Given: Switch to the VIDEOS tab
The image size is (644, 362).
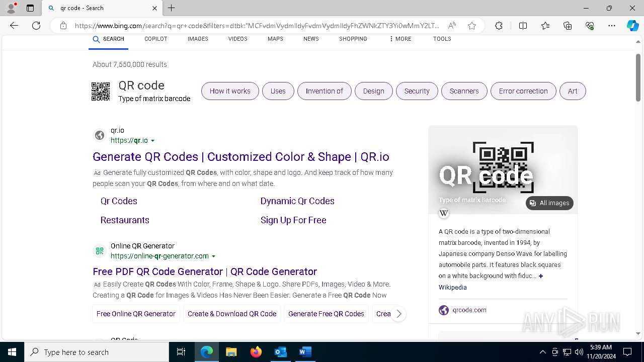Looking at the screenshot, I should click(x=237, y=39).
